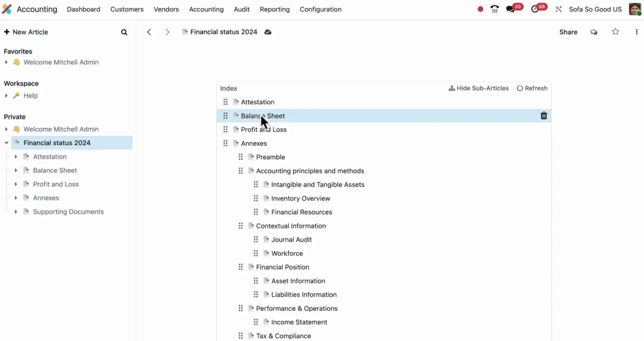Open the activities clock icon showing 66
The image size is (644, 341).
pyautogui.click(x=537, y=9)
